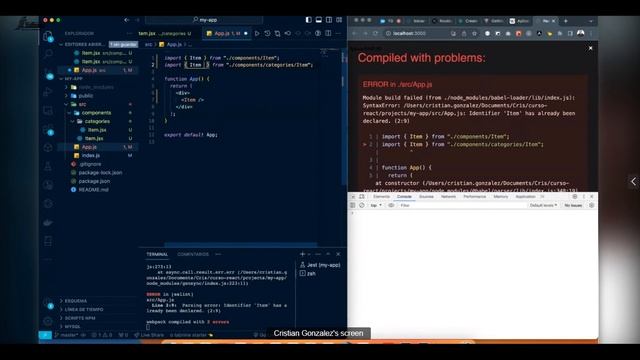Image resolution: width=640 pixels, height=360 pixels.
Task: Select App.js in open editors list
Action: pyautogui.click(x=89, y=70)
